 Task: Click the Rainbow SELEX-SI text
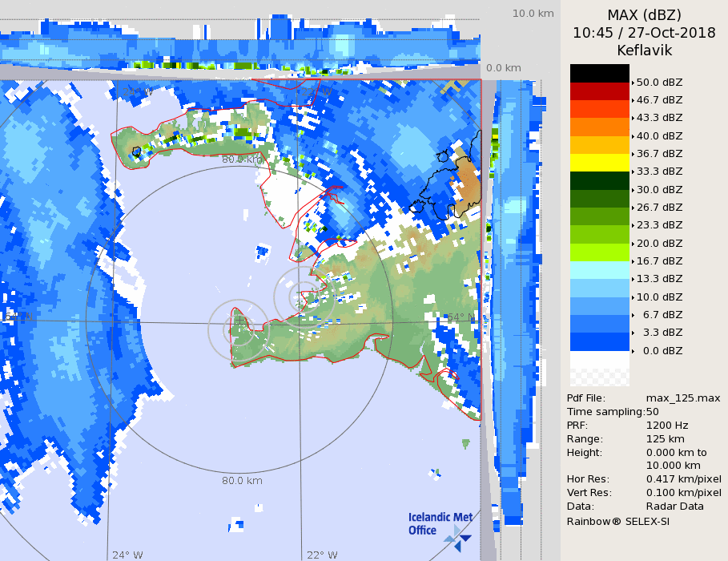tap(617, 521)
